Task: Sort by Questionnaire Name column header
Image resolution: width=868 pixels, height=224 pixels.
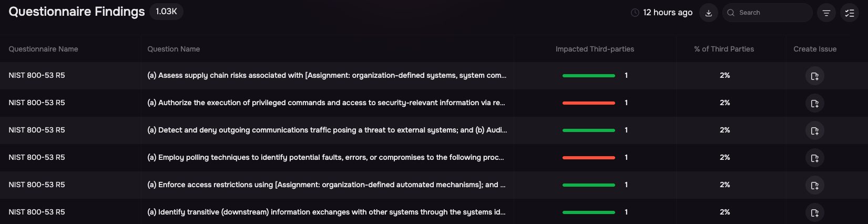Action: (x=43, y=49)
